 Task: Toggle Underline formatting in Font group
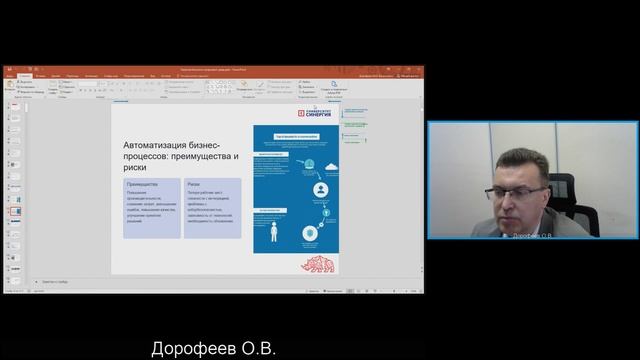pyautogui.click(x=90, y=90)
